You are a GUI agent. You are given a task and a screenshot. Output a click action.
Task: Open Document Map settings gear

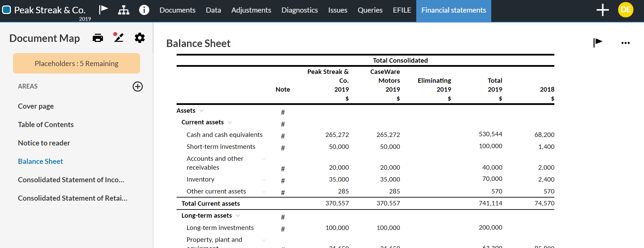(x=139, y=38)
